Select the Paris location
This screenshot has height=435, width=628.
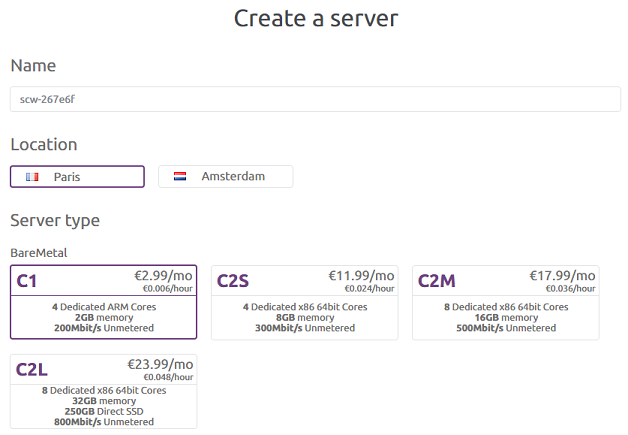(x=77, y=177)
